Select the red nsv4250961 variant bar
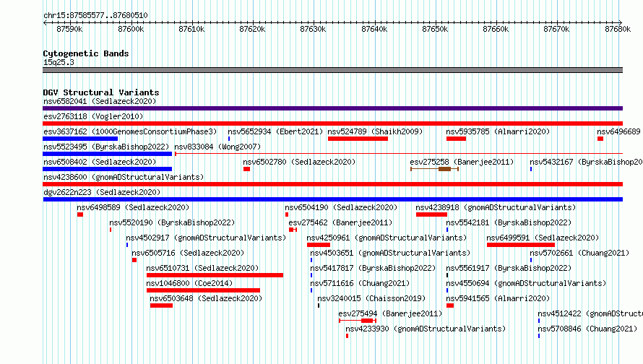The height and width of the screenshot is (364, 643). tap(319, 245)
